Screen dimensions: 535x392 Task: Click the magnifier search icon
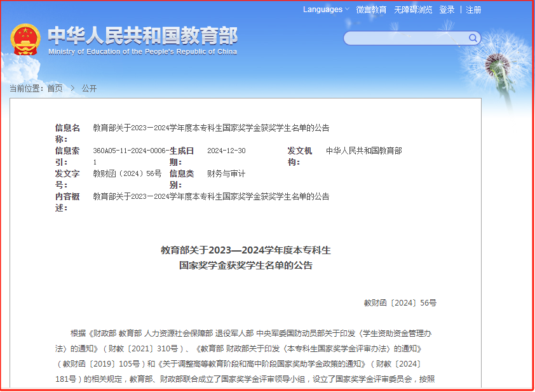click(473, 38)
